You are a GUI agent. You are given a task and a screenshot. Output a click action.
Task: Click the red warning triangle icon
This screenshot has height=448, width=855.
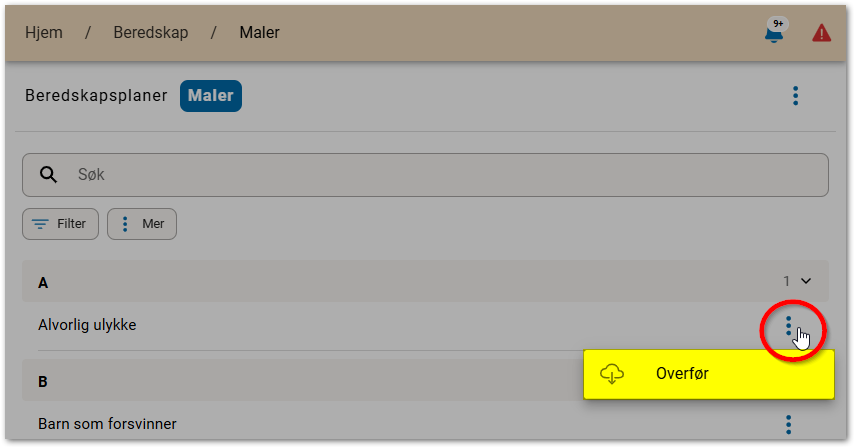coord(822,33)
